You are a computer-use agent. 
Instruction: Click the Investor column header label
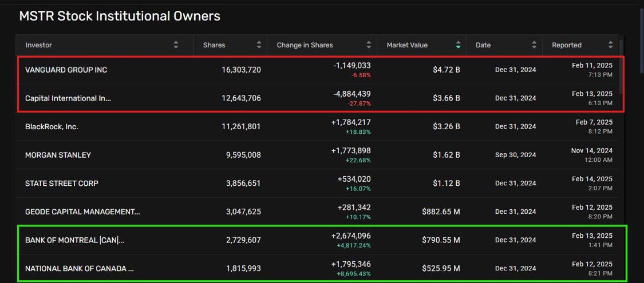[38, 45]
